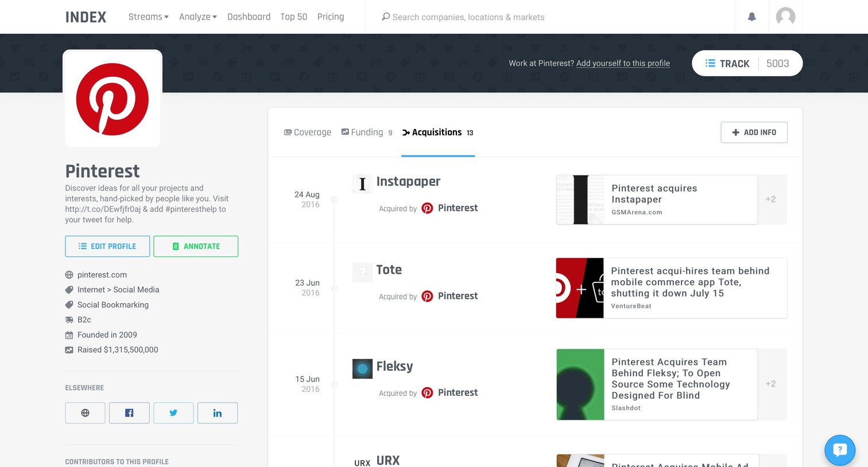Open the Tote company title
Image resolution: width=868 pixels, height=467 pixels.
(x=389, y=270)
